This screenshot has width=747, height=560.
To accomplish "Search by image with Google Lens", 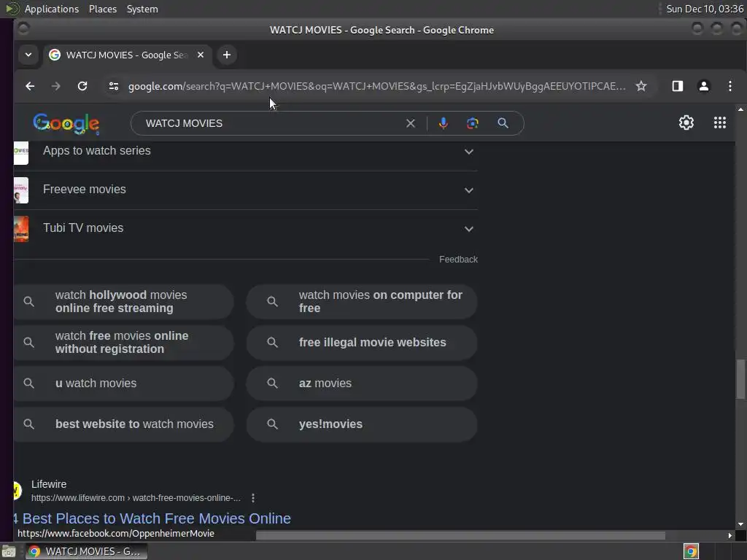I will 472,123.
